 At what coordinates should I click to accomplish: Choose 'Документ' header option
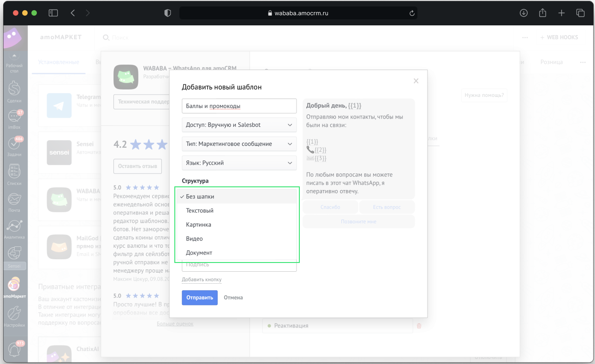[x=237, y=253]
